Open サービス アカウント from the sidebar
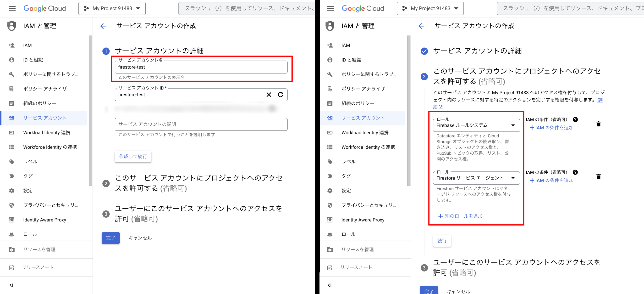Image resolution: width=644 pixels, height=294 pixels. (44, 118)
